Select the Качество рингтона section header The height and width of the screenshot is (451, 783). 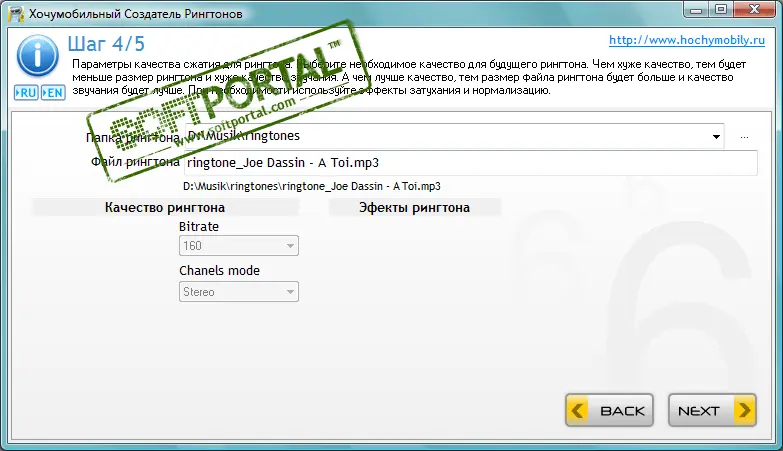(165, 207)
